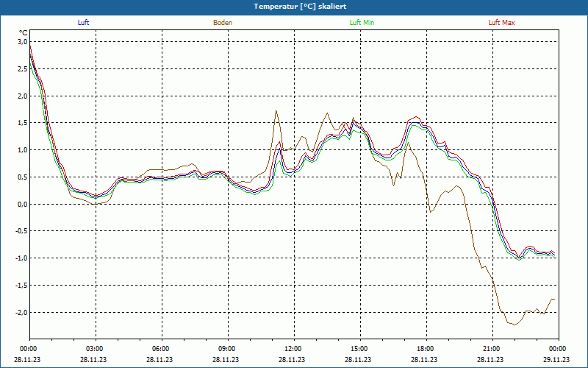Click the '2,0' y-axis value
Screen dimensions: 588x368
(x=23, y=96)
